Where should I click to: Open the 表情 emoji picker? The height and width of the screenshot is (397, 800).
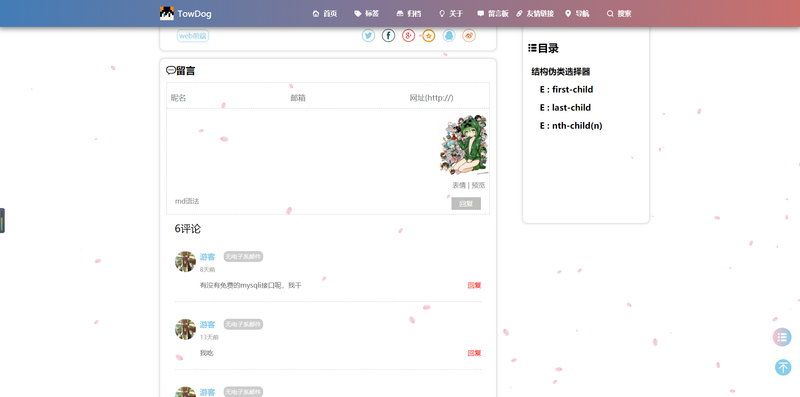459,185
